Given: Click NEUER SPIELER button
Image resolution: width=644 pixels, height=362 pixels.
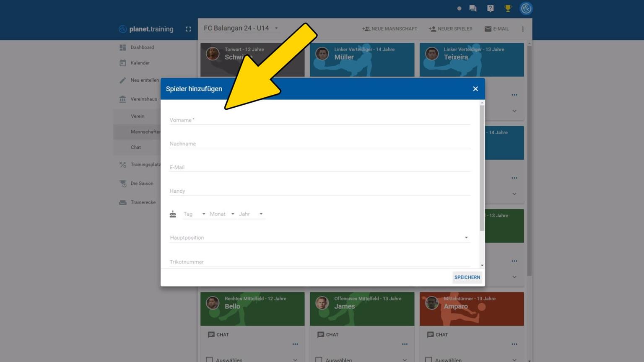Looking at the screenshot, I should coord(451,29).
